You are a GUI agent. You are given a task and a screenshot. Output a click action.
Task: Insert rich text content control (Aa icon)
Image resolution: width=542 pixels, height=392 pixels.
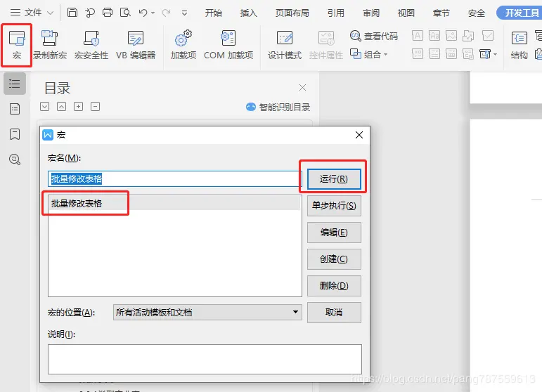pyautogui.click(x=434, y=36)
